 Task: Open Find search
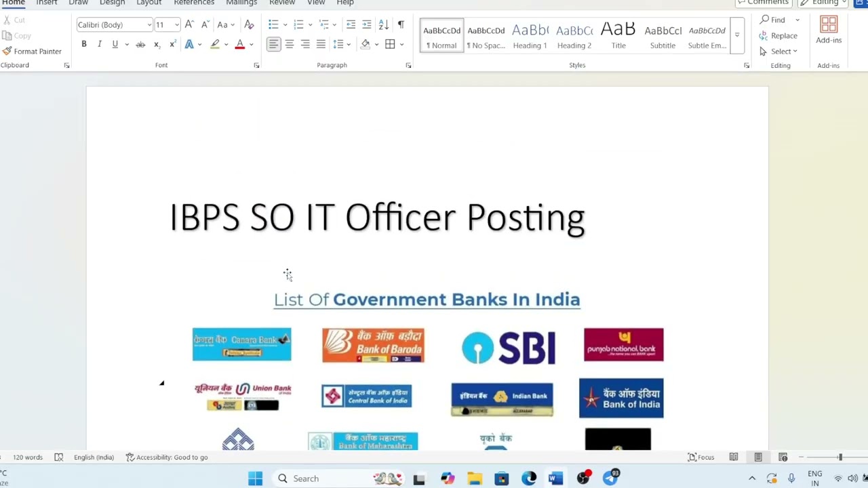(x=772, y=20)
